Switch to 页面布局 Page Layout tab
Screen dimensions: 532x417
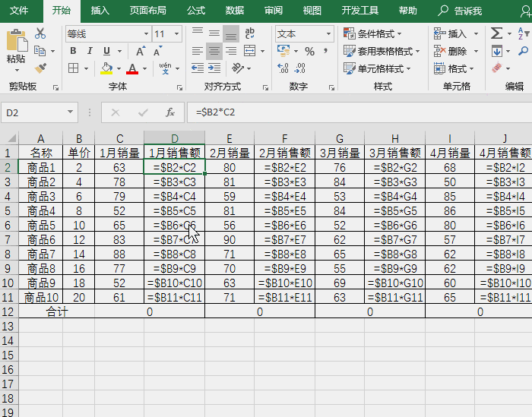pos(148,11)
